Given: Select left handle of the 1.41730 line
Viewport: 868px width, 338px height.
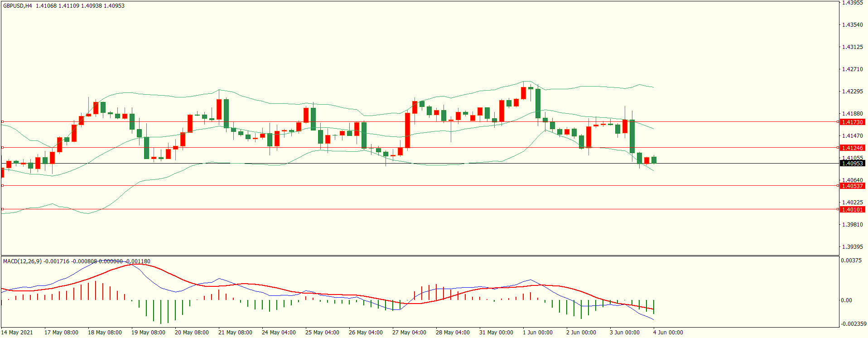Looking at the screenshot, I should (x=2, y=122).
